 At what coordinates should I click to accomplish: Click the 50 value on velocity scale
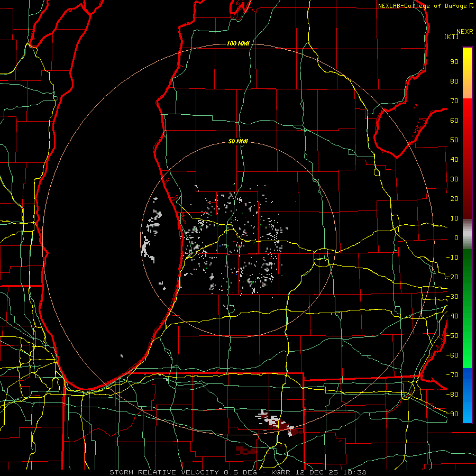tap(454, 140)
